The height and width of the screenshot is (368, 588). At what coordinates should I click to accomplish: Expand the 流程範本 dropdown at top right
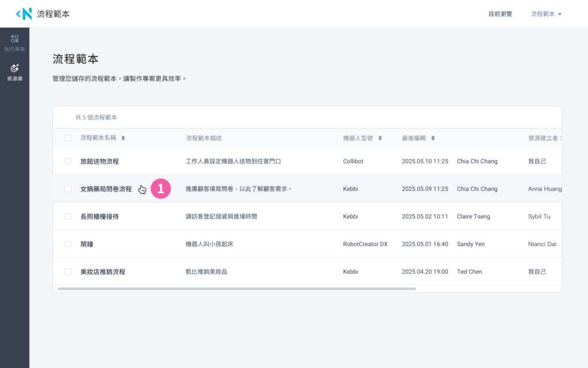point(546,14)
